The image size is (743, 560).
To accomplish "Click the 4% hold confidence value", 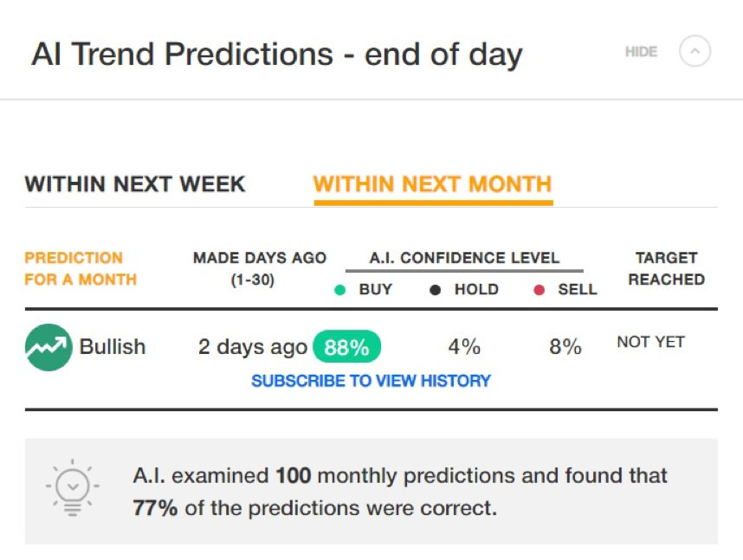I will tap(464, 347).
